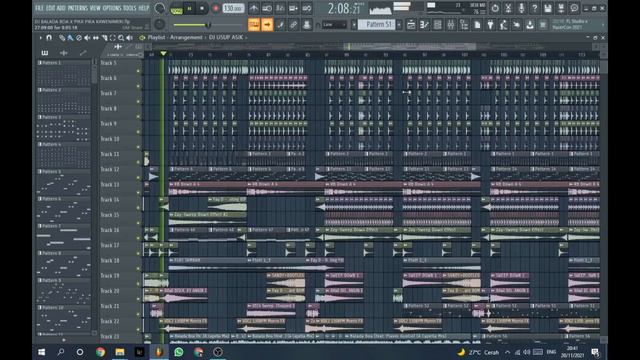640x360 pixels.
Task: Open the OPTIONS menu
Action: [112, 8]
